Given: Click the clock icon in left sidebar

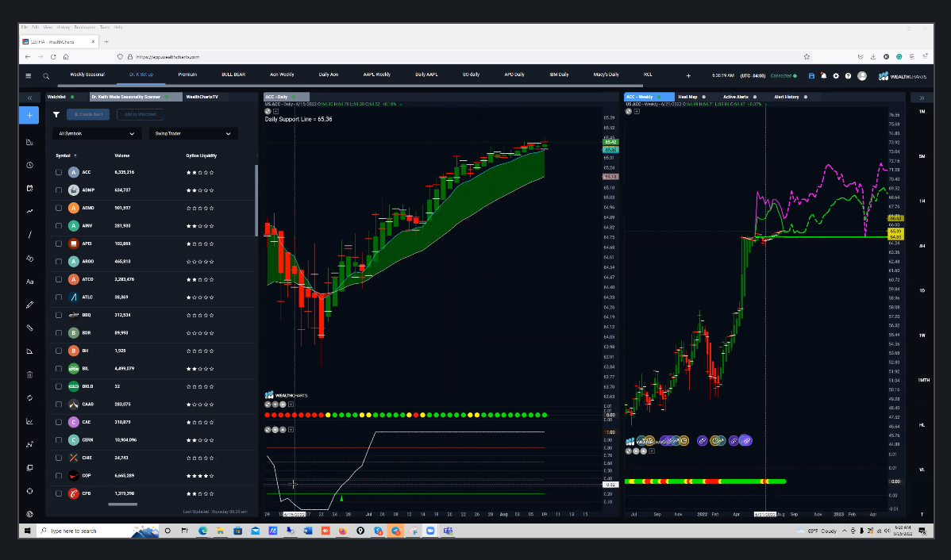Looking at the screenshot, I should coord(29,165).
